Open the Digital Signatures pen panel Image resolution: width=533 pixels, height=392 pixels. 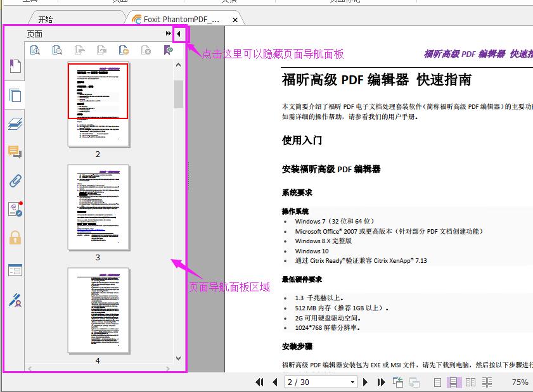(15, 300)
